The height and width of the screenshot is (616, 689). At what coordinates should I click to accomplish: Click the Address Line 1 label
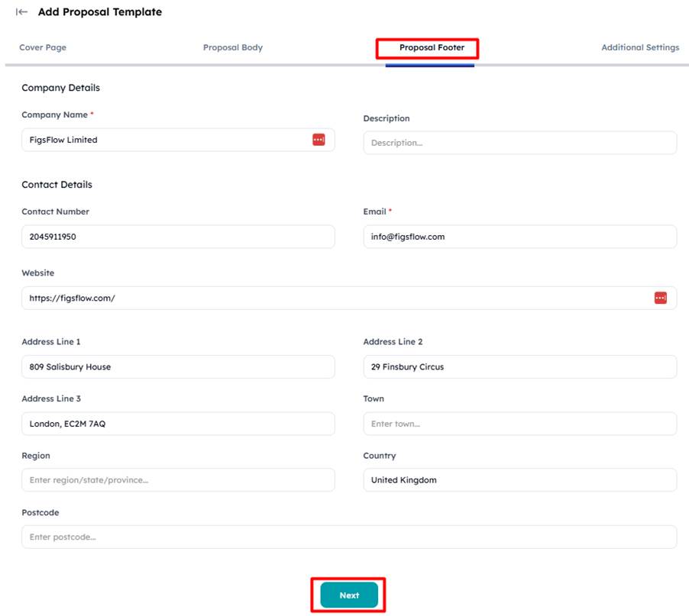pyautogui.click(x=51, y=342)
